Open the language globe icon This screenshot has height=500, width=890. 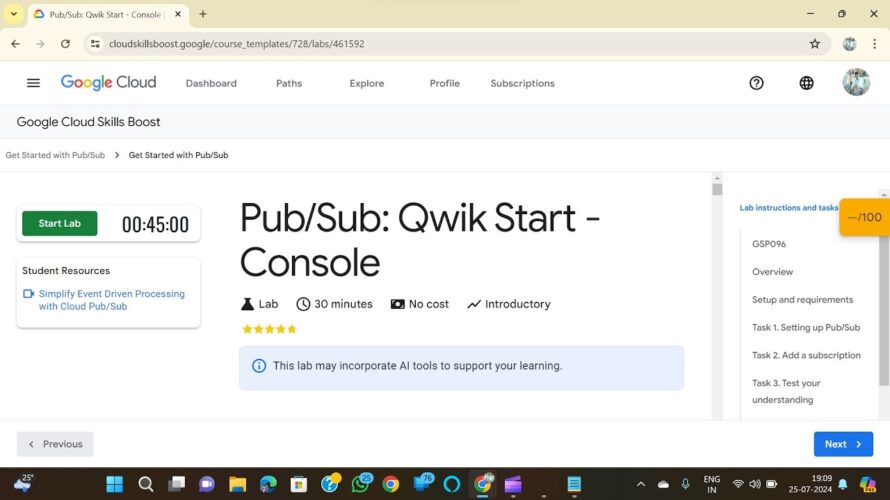pyautogui.click(x=806, y=83)
